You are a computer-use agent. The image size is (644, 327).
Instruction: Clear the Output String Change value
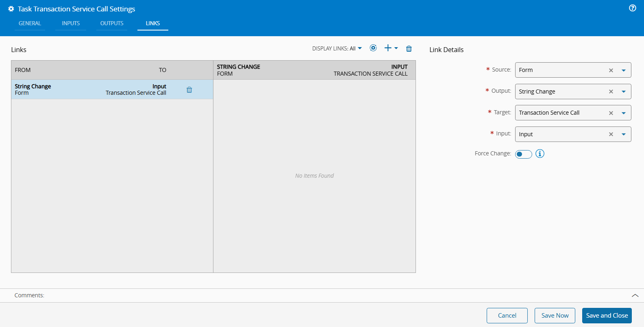(x=611, y=92)
